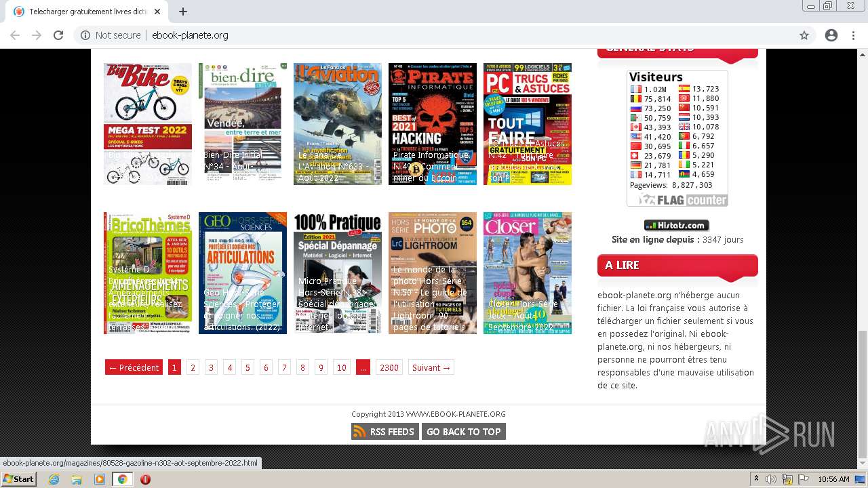This screenshot has height=488, width=868.
Task: Open the Windows Start menu
Action: click(x=18, y=479)
